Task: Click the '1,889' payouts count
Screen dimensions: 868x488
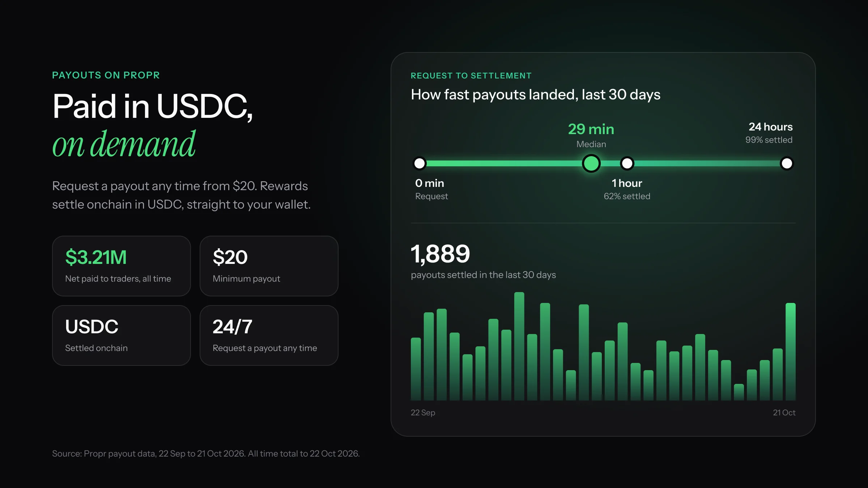Action: coord(441,254)
